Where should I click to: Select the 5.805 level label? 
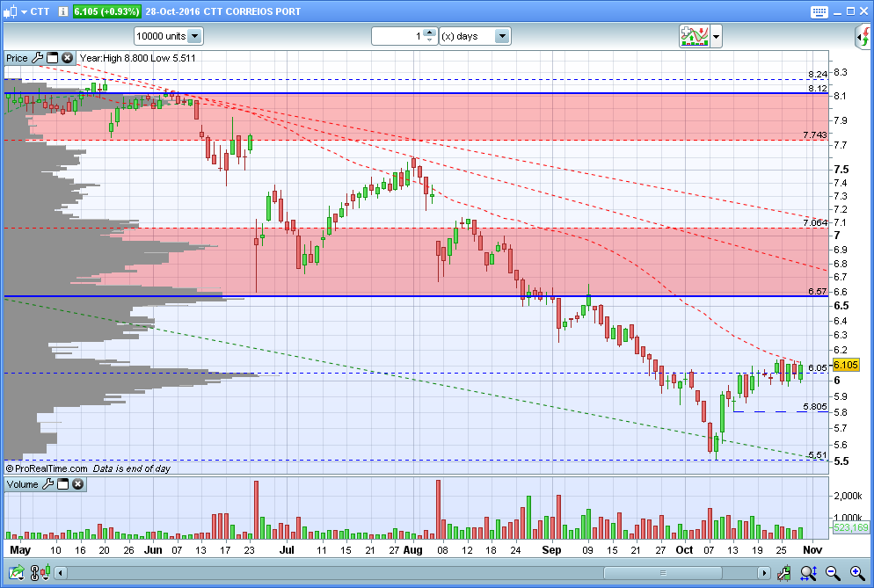(x=815, y=406)
